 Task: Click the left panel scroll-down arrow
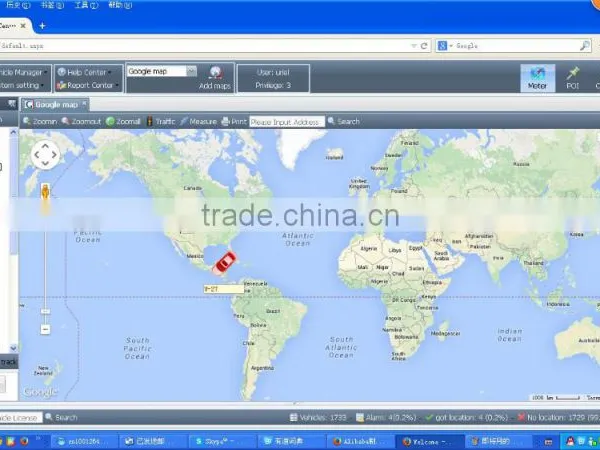point(13,348)
